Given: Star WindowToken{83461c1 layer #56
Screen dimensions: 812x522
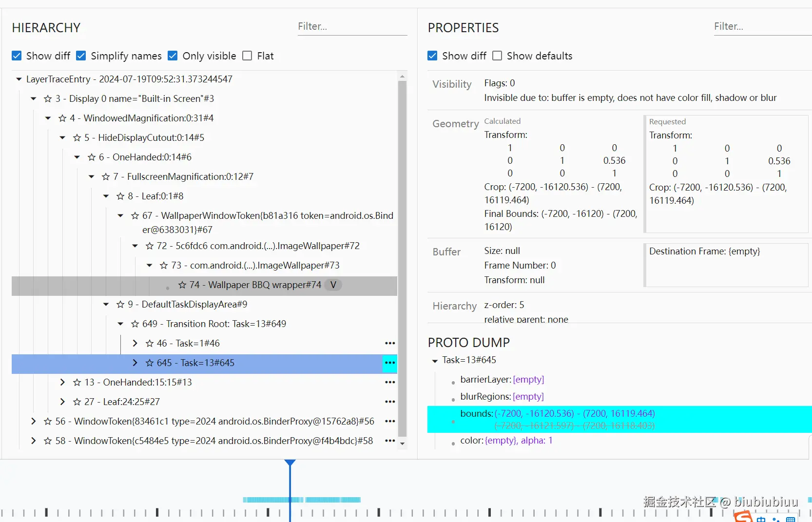Looking at the screenshot, I should (x=48, y=422).
